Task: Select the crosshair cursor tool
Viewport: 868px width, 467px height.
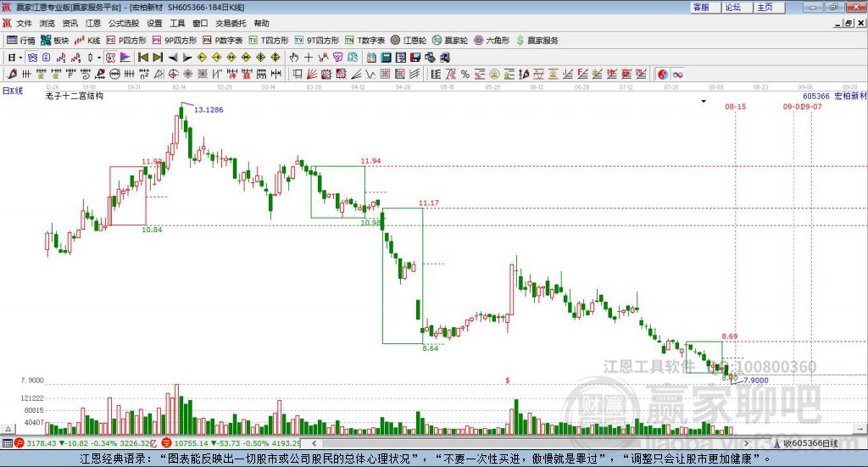Action: coord(309,58)
